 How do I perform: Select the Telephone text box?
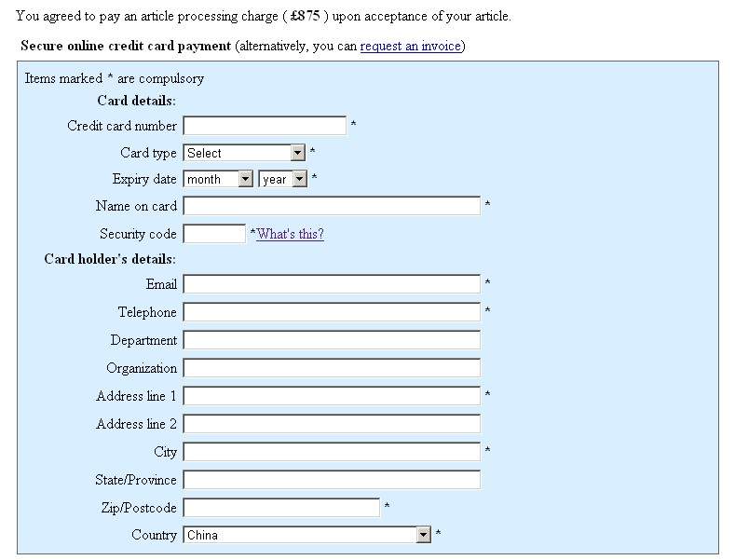[332, 312]
